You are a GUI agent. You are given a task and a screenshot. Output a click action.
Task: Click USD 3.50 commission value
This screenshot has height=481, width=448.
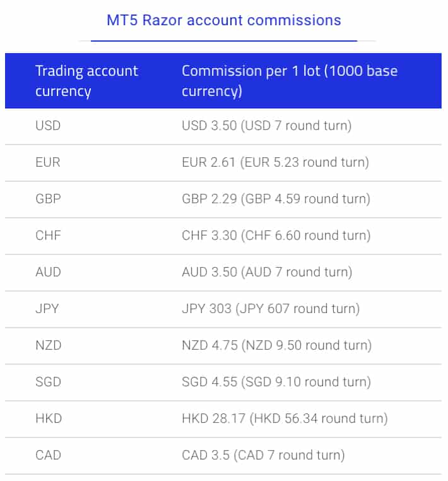tap(266, 126)
